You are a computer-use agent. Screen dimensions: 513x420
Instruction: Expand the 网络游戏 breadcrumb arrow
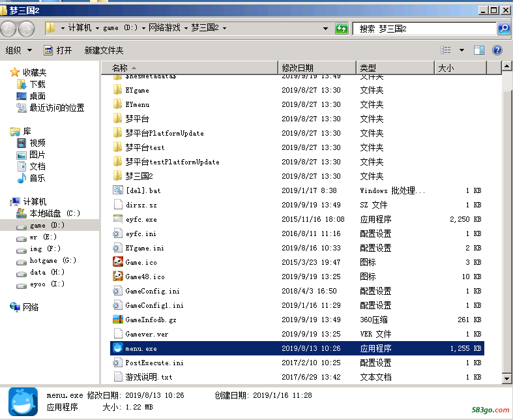coord(186,29)
